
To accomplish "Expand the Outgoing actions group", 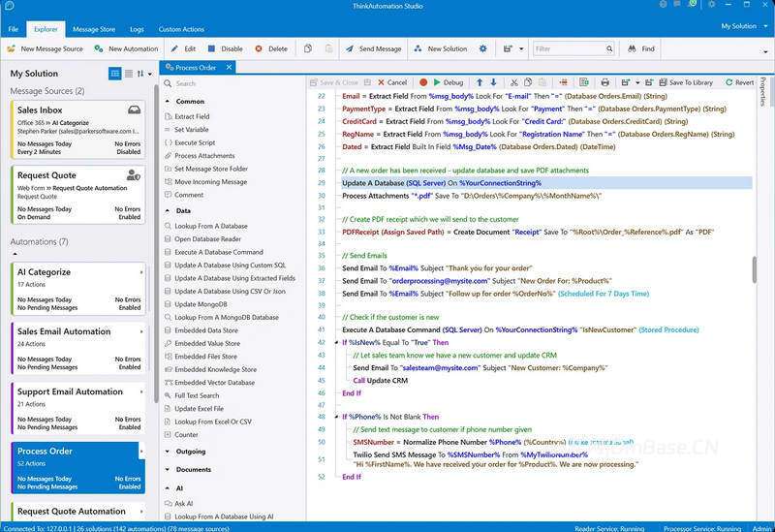I will click(168, 452).
